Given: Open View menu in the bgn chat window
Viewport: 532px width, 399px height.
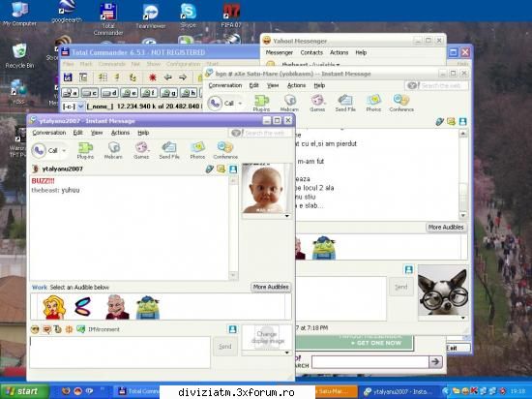Looking at the screenshot, I should (x=273, y=85).
